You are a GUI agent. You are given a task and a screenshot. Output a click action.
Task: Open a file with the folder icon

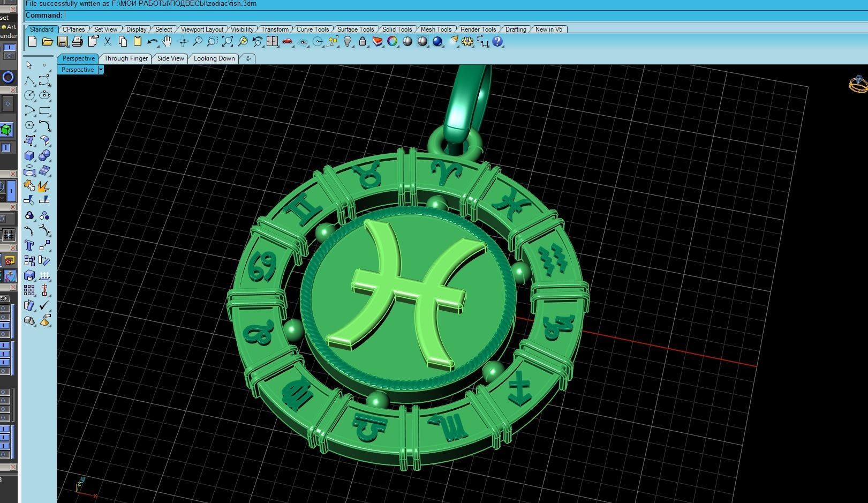point(47,42)
